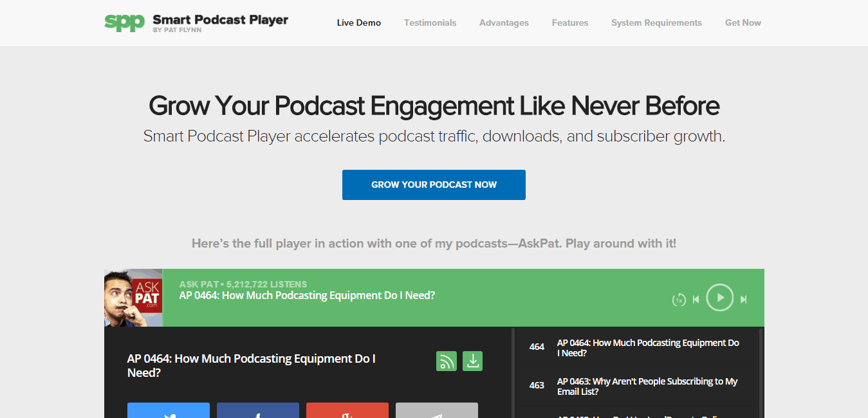The image size is (868, 418).
Task: Subscribe via the green RSS icon
Action: click(x=446, y=361)
